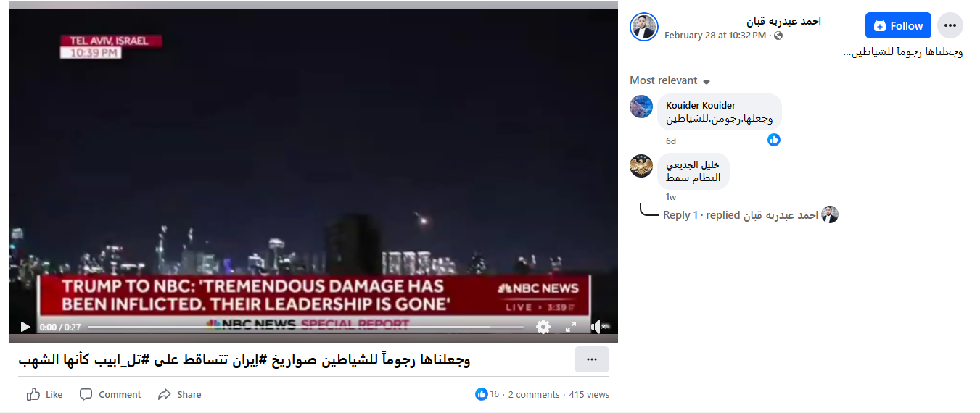Open Kouider Kouider's profile picture

point(641,107)
